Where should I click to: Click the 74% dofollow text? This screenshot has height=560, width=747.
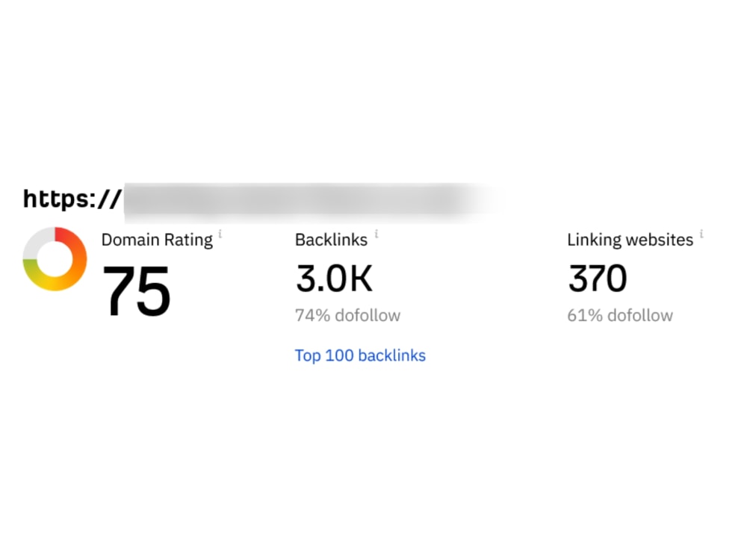point(347,315)
